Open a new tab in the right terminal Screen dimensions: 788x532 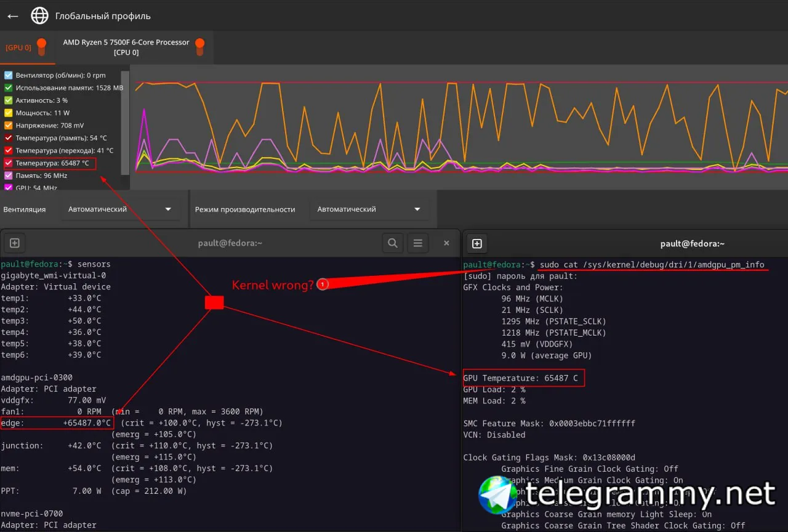coord(476,243)
